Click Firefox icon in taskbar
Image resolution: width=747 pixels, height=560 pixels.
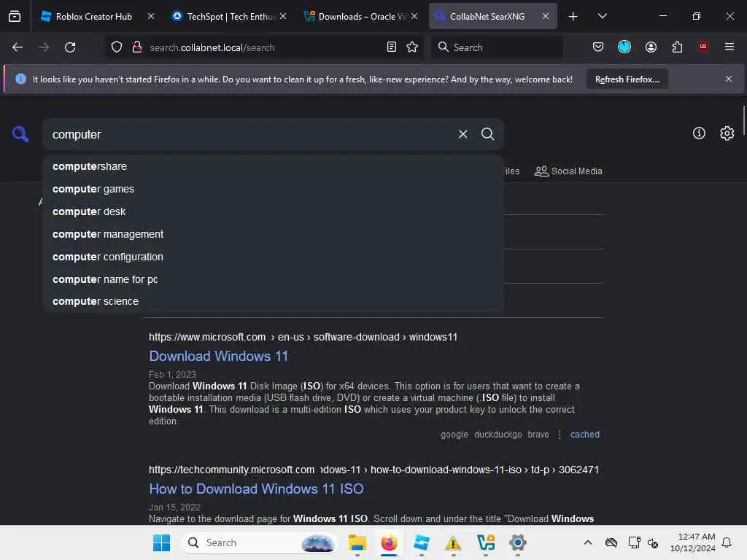(x=390, y=542)
